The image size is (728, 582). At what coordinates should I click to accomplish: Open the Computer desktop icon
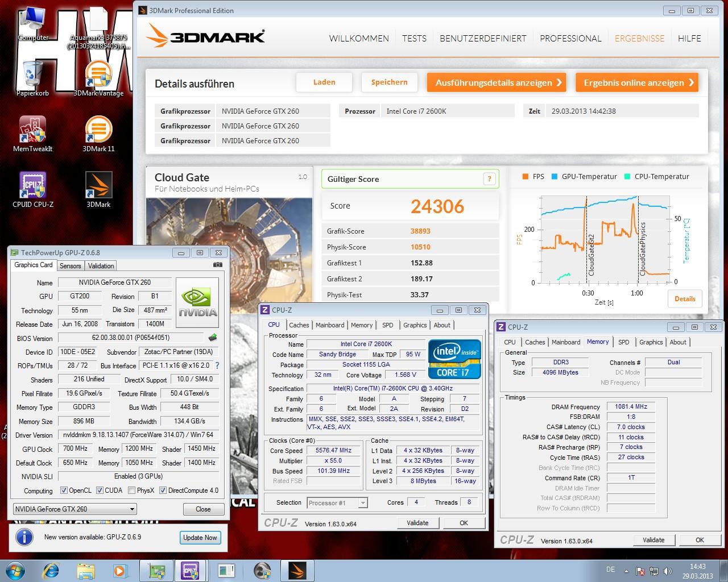[x=32, y=23]
